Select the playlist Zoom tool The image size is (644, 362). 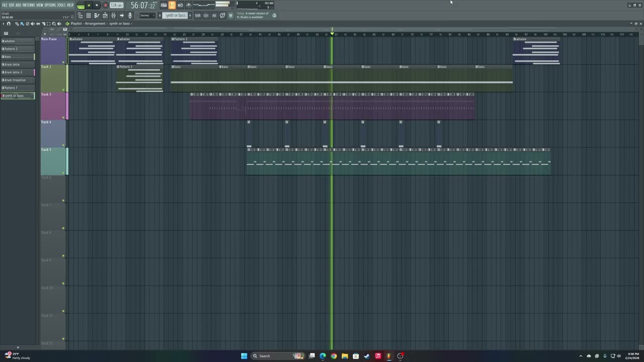54,24
